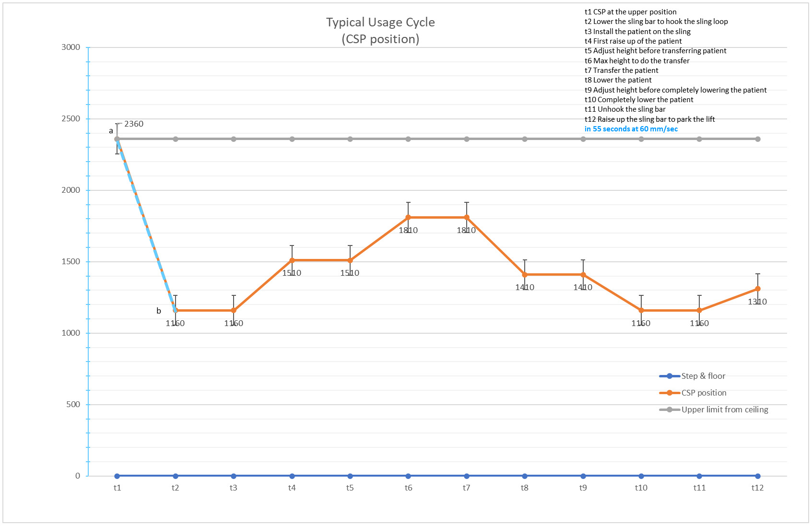Select the orange data point at t6
The width and height of the screenshot is (812, 526).
tap(408, 217)
